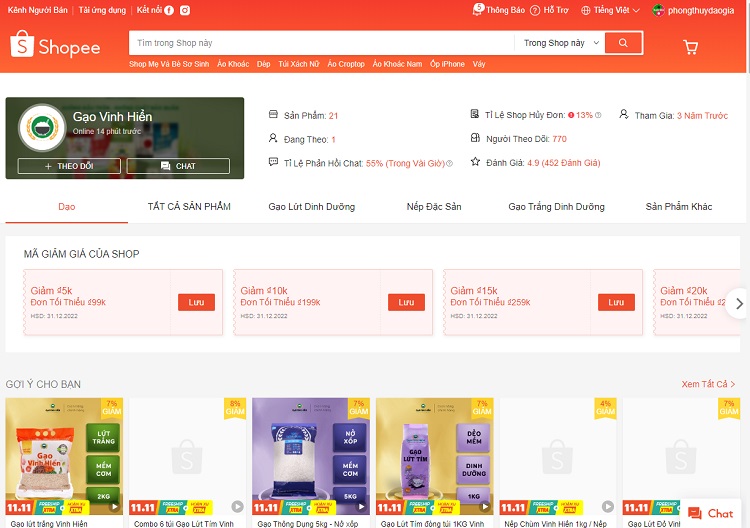Click the shop CHAT button

178,166
